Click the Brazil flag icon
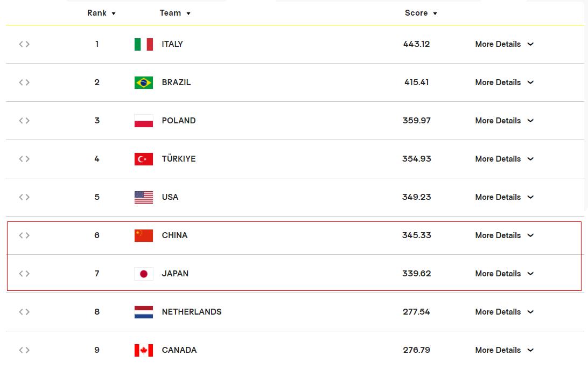This screenshot has width=588, height=369. [144, 82]
